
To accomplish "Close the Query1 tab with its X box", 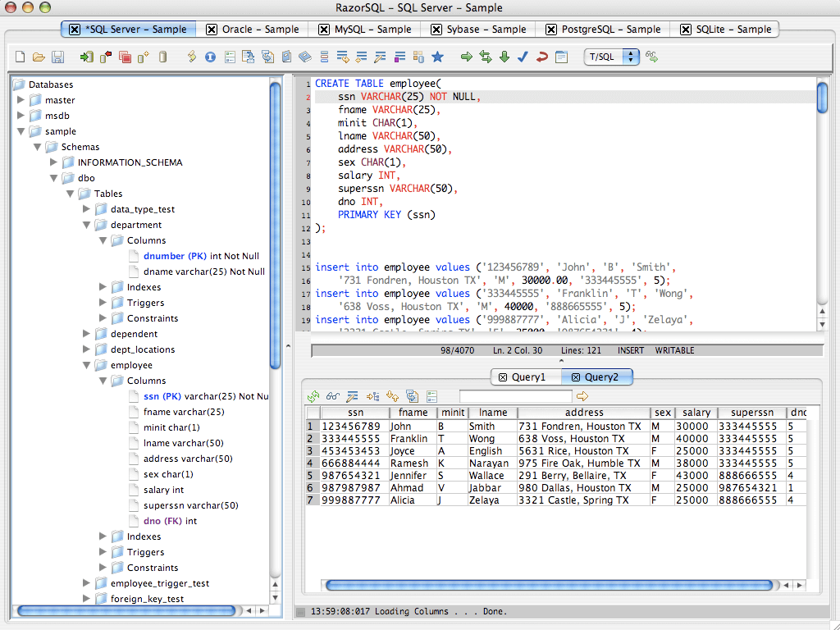I will 503,377.
